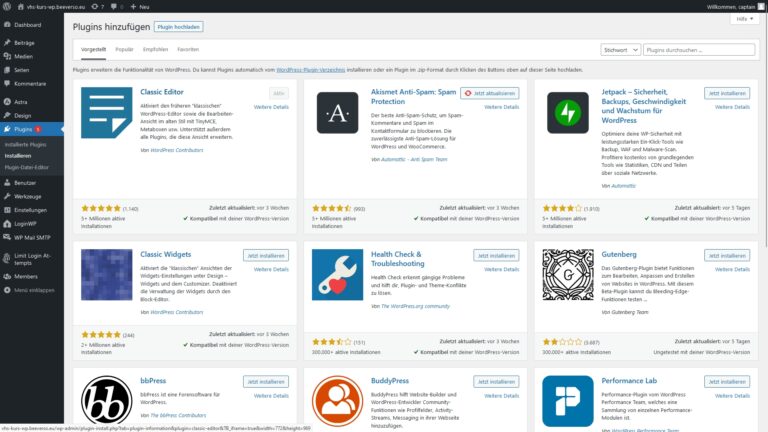Click the bbPress plugin logo

106,400
